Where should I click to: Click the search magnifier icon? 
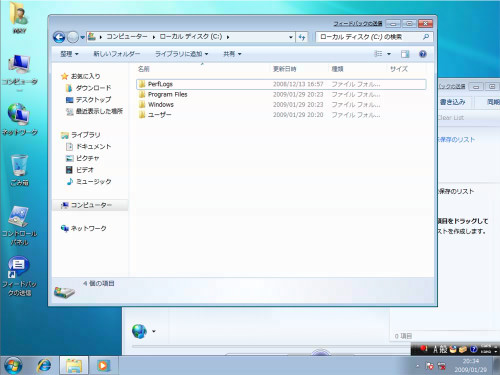click(x=426, y=37)
